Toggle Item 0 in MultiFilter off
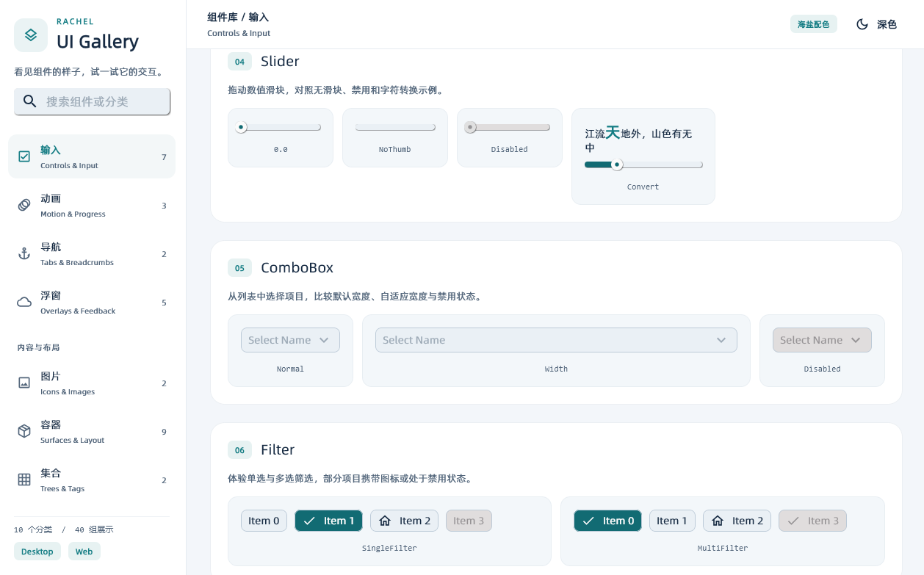This screenshot has width=924, height=575. tap(607, 521)
